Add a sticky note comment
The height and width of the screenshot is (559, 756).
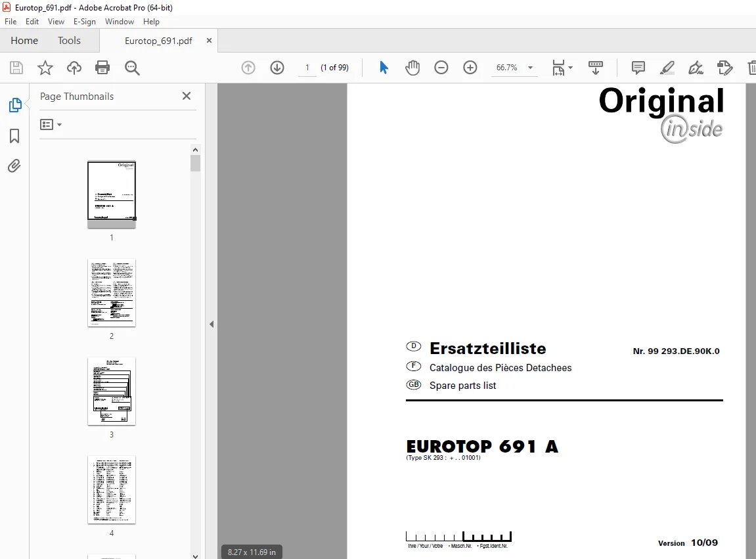tap(638, 68)
